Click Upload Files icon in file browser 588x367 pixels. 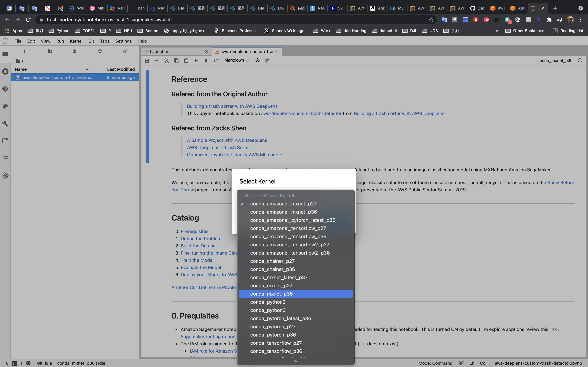click(75, 51)
